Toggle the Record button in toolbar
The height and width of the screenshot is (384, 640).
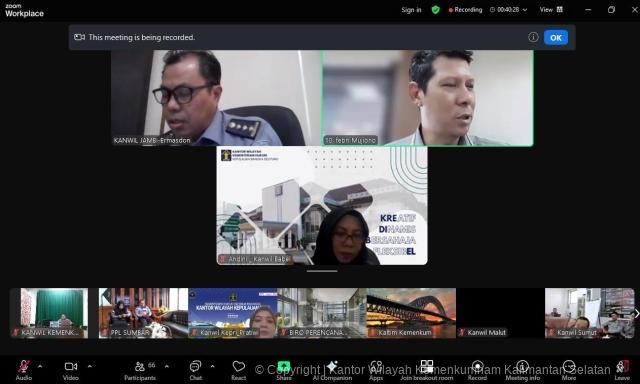pyautogui.click(x=478, y=366)
